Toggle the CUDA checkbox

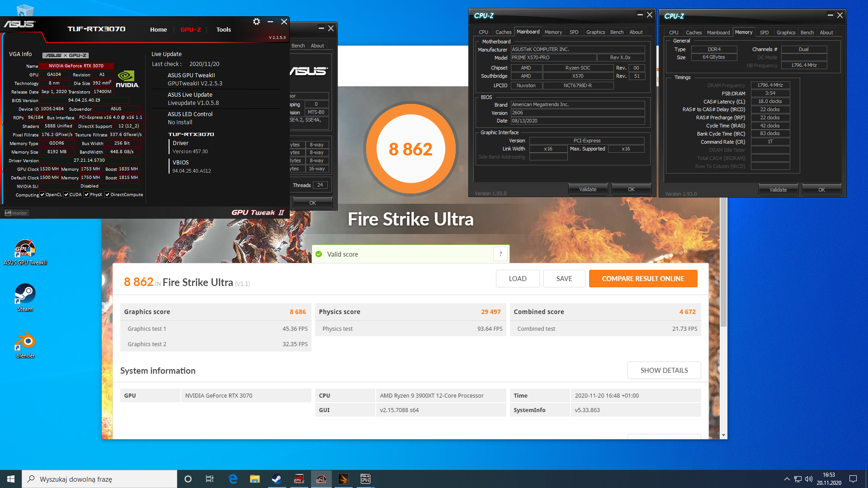[x=66, y=195]
